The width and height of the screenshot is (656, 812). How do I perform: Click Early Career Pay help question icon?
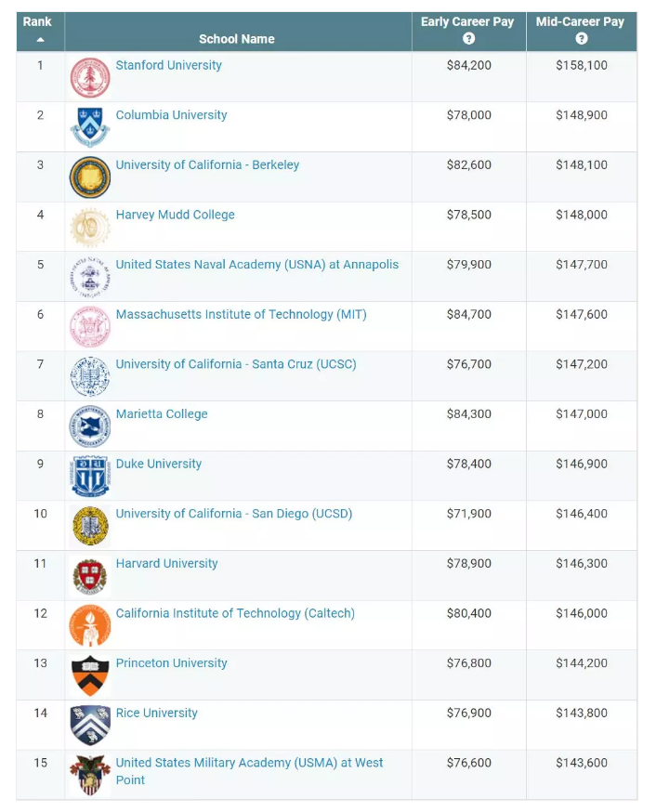pos(468,38)
